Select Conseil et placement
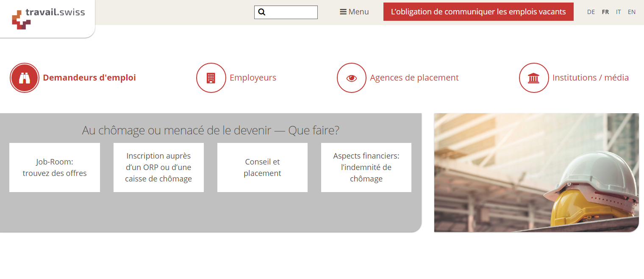The height and width of the screenshot is (279, 644). point(262,167)
